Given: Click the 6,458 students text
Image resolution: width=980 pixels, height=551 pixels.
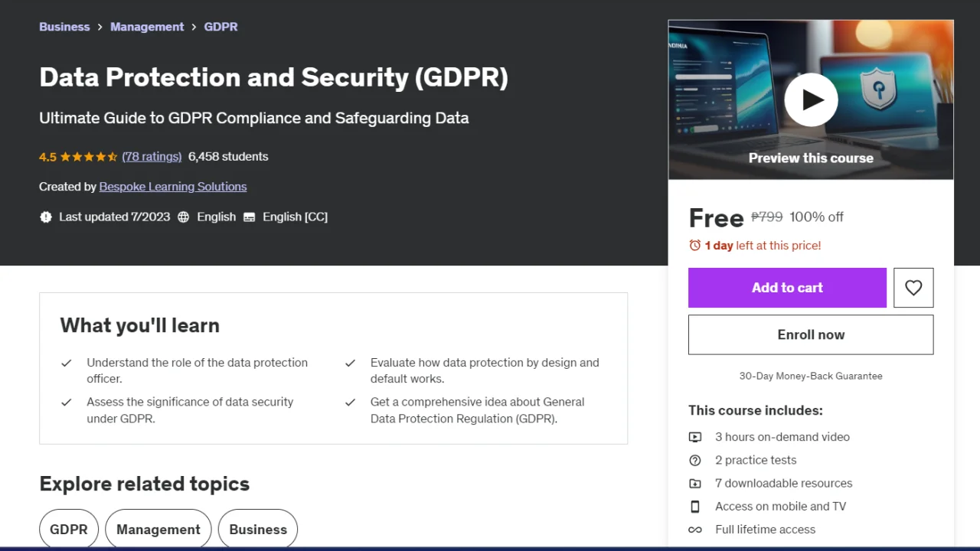Looking at the screenshot, I should (x=228, y=156).
